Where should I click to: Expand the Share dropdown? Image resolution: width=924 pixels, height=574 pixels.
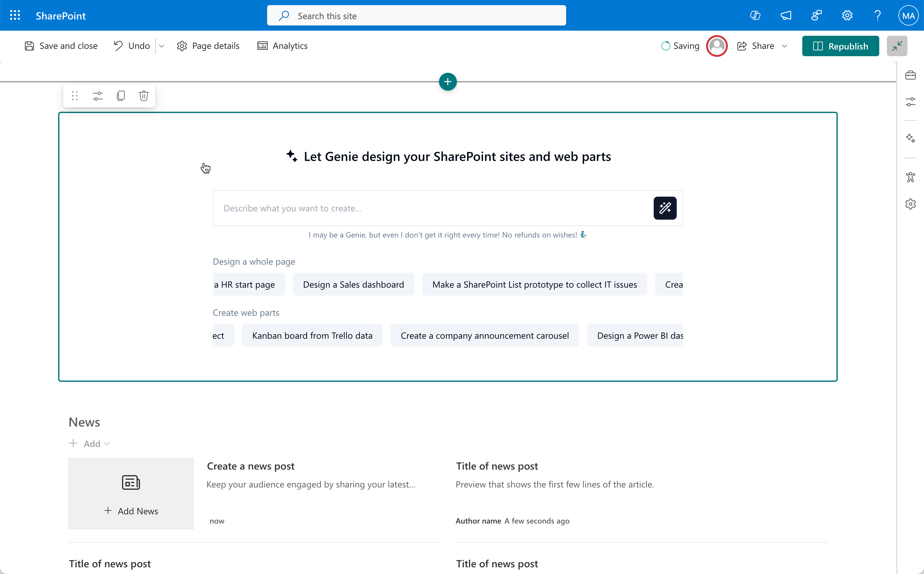785,46
